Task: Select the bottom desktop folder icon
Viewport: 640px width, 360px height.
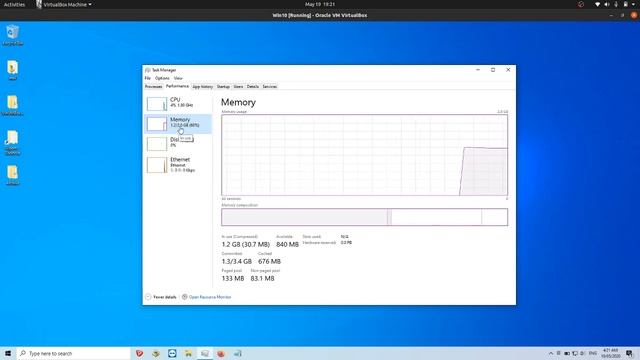Action: (13, 175)
